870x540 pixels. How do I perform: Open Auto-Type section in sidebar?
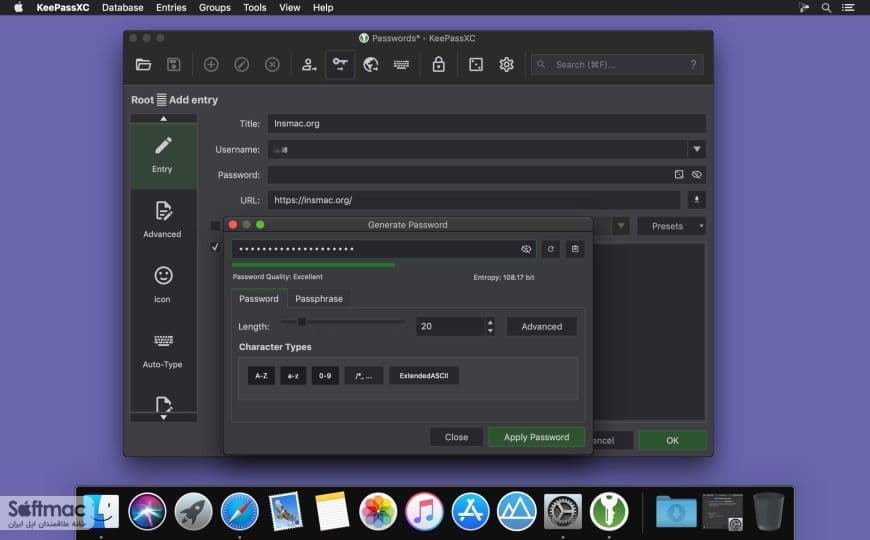click(x=163, y=350)
